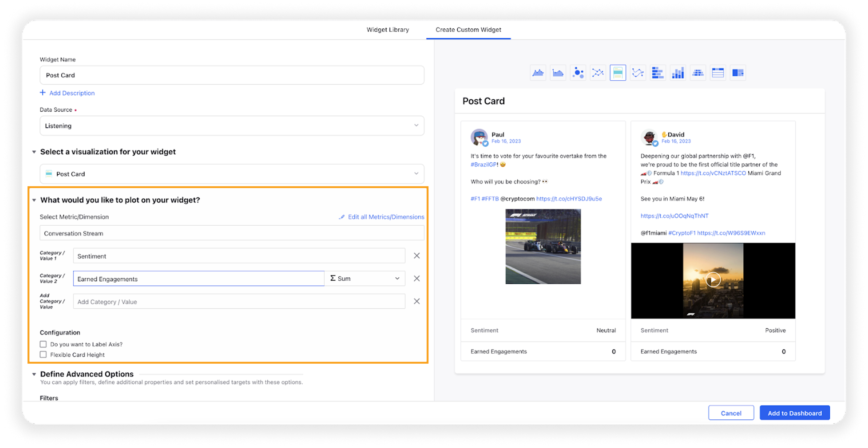This screenshot has width=868, height=448.
Task: Select the table visualization icon
Action: click(x=718, y=73)
